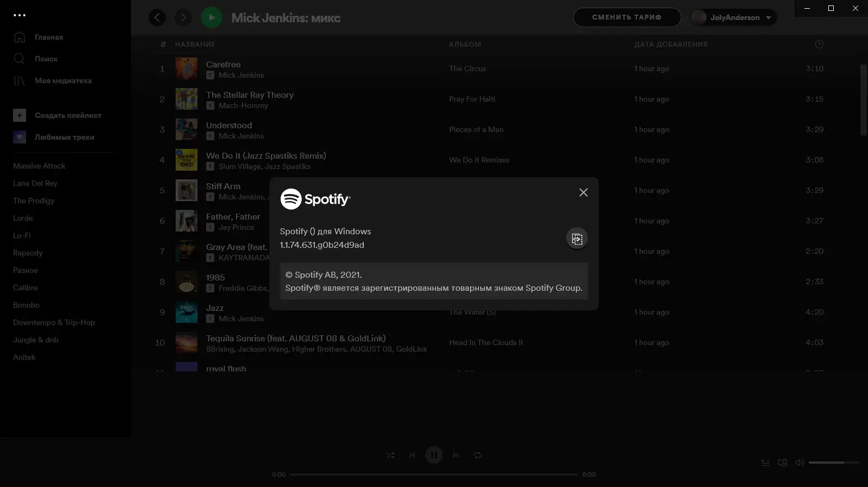Skip to previous track
The width and height of the screenshot is (868, 487).
coord(412,455)
